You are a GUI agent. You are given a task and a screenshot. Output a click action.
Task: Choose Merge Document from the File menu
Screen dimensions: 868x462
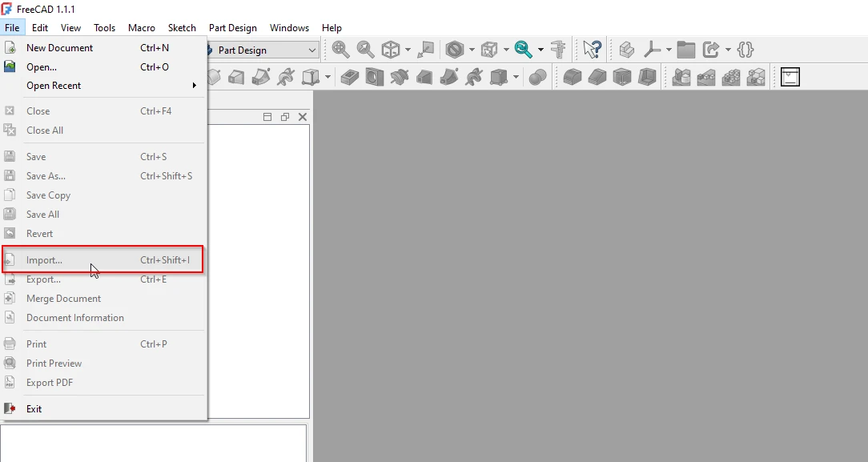click(103, 299)
